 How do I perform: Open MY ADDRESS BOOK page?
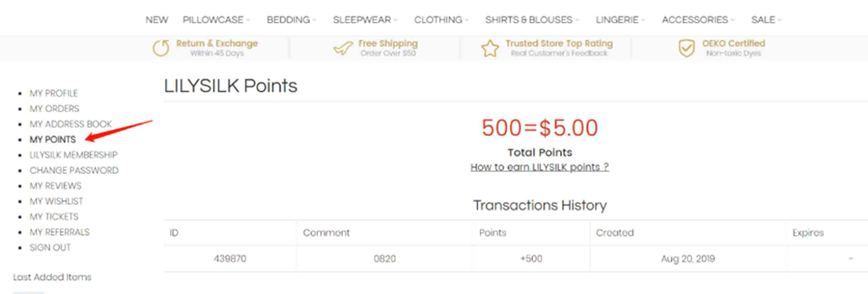coord(71,124)
